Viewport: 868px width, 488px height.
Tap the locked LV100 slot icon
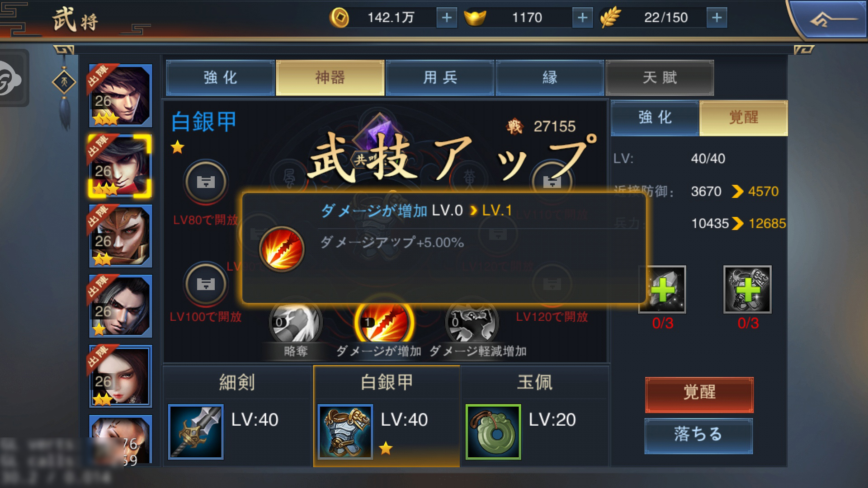[206, 284]
